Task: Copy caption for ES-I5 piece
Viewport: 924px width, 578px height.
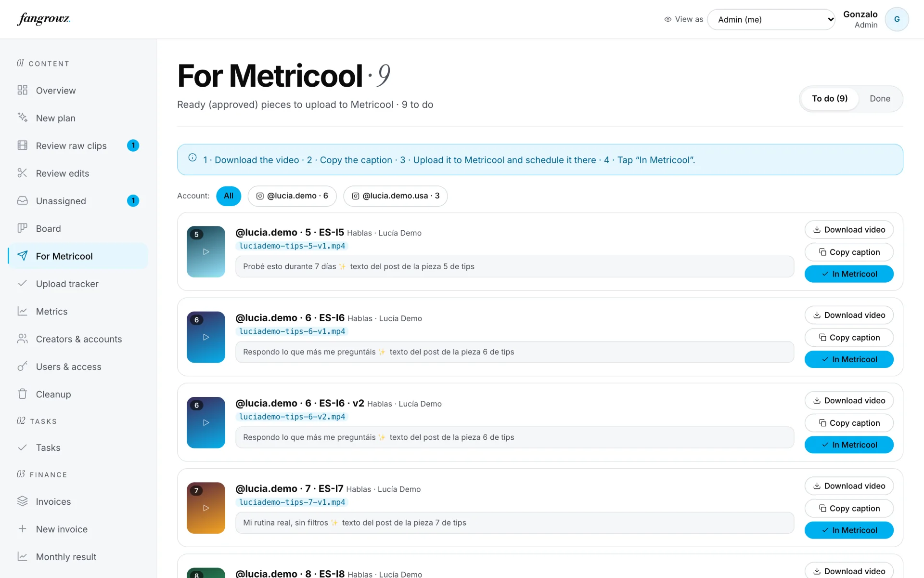Action: [849, 252]
